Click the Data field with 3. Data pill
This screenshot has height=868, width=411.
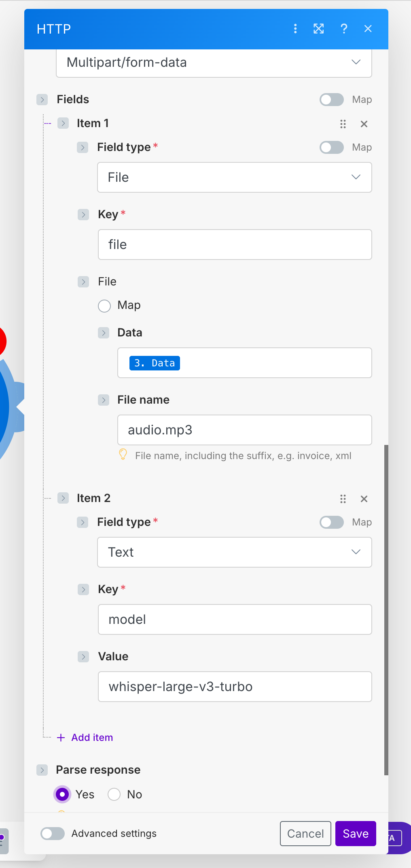coord(245,363)
